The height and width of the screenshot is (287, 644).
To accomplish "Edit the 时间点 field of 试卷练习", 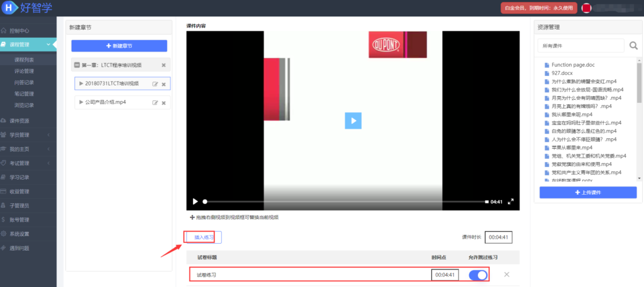I will click(445, 274).
